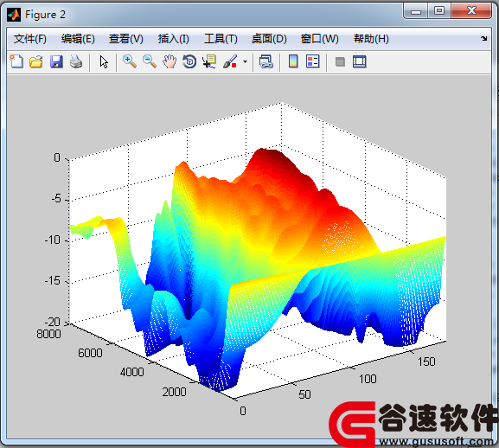Open a file with folder icon
The height and width of the screenshot is (448, 499).
36,61
